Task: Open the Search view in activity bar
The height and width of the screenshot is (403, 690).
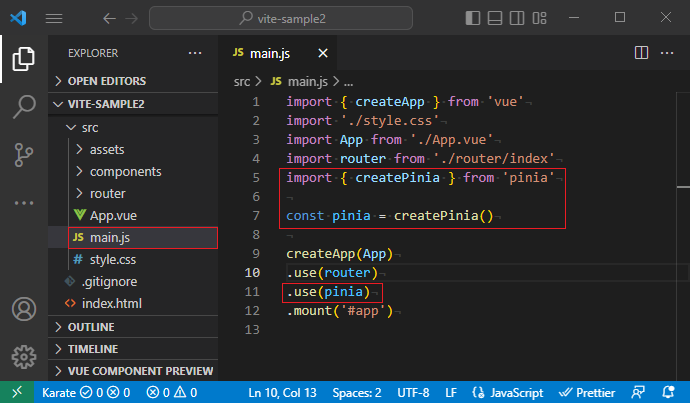Action: click(24, 107)
